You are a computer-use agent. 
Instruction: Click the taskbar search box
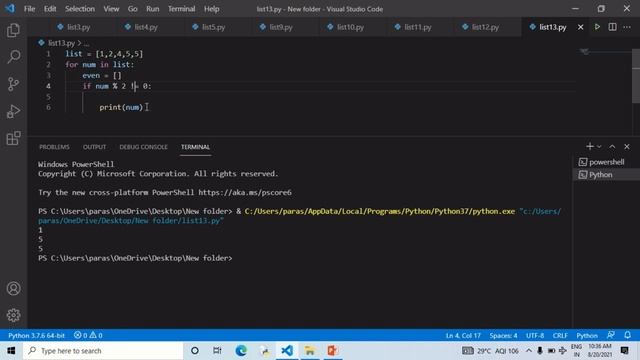point(103,351)
